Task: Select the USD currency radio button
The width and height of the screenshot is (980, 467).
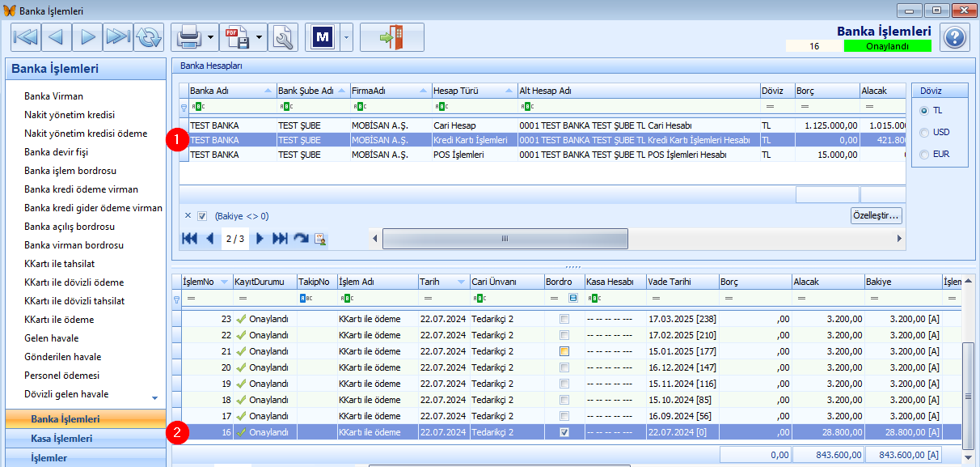Action: tap(924, 132)
